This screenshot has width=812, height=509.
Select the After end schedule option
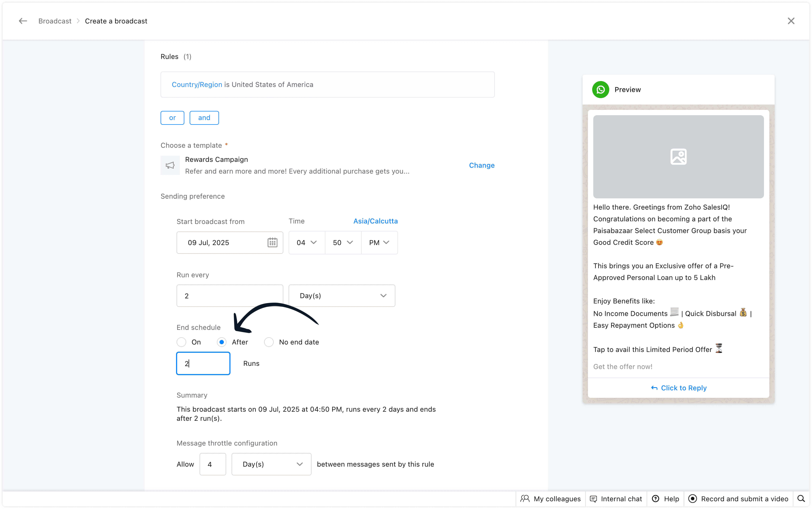(x=222, y=342)
